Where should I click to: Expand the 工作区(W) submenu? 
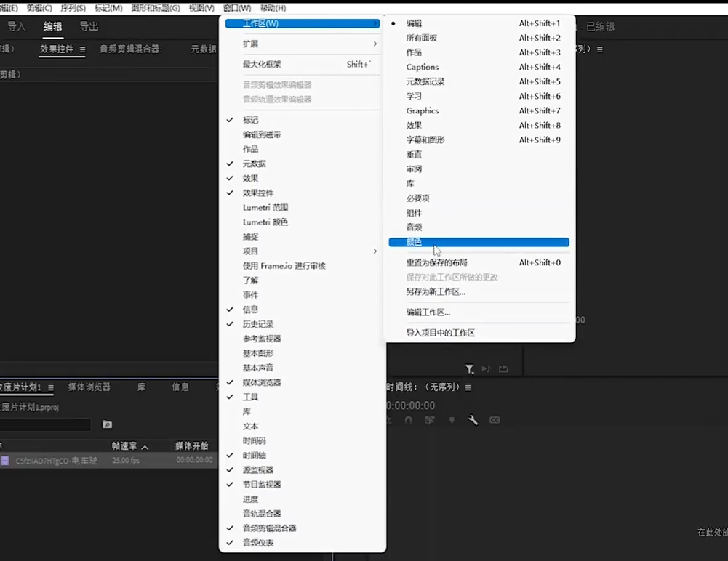click(x=303, y=23)
